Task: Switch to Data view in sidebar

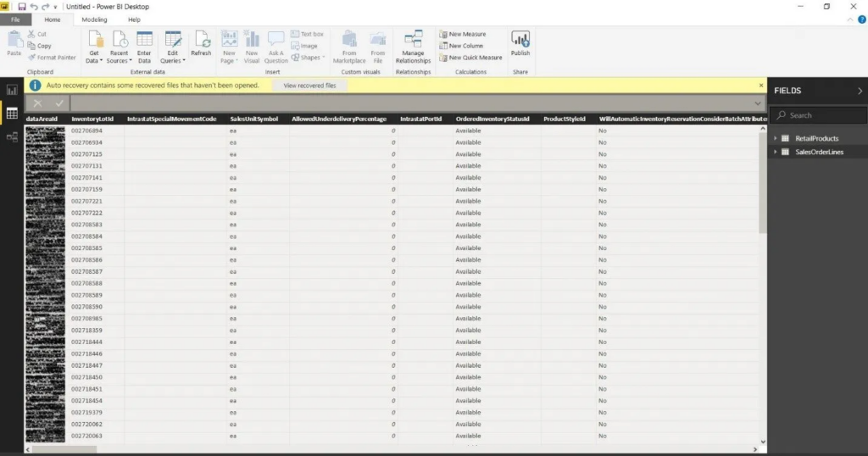Action: point(12,114)
